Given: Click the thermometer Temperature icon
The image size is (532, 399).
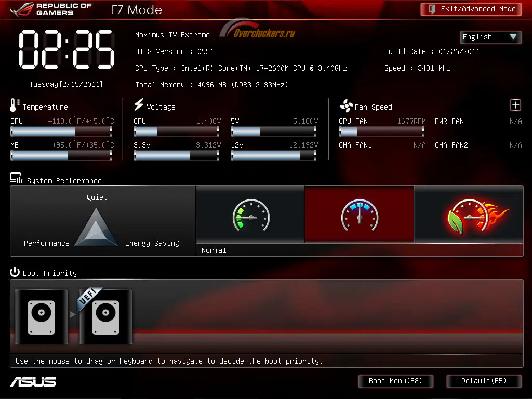Looking at the screenshot, I should pos(15,105).
